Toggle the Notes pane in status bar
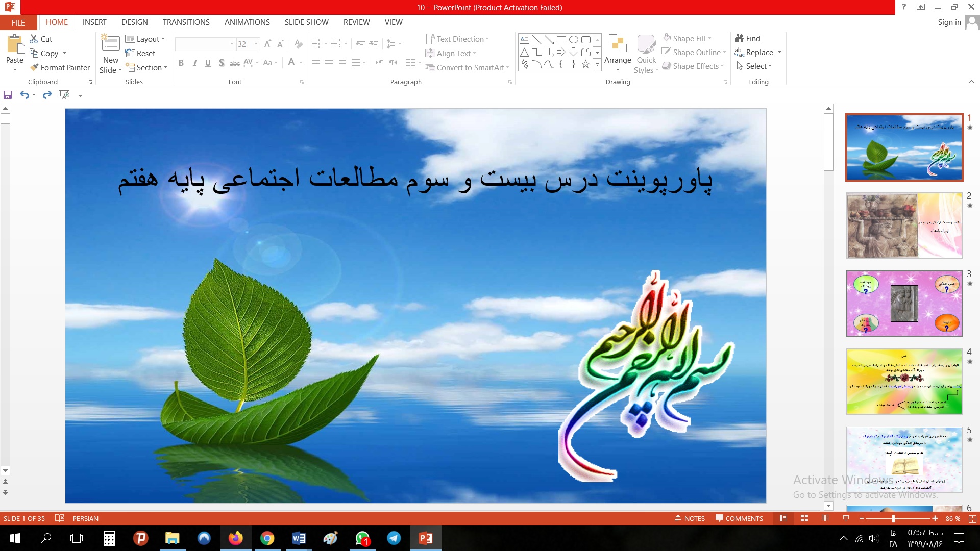 coord(690,518)
